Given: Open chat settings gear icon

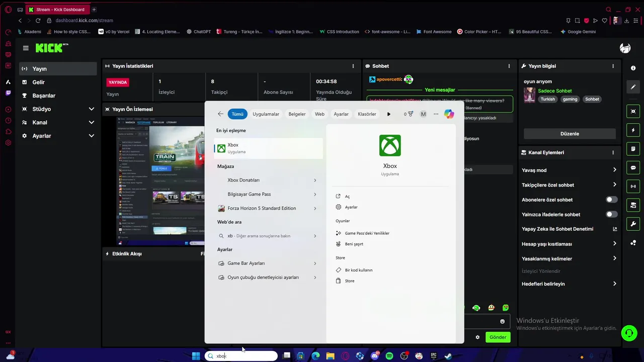Looking at the screenshot, I should (x=477, y=337).
